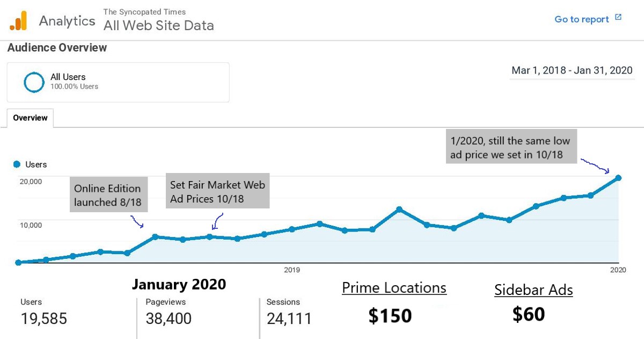Click the Sidebar Ads underlined heading
644x339 pixels.
coord(533,290)
